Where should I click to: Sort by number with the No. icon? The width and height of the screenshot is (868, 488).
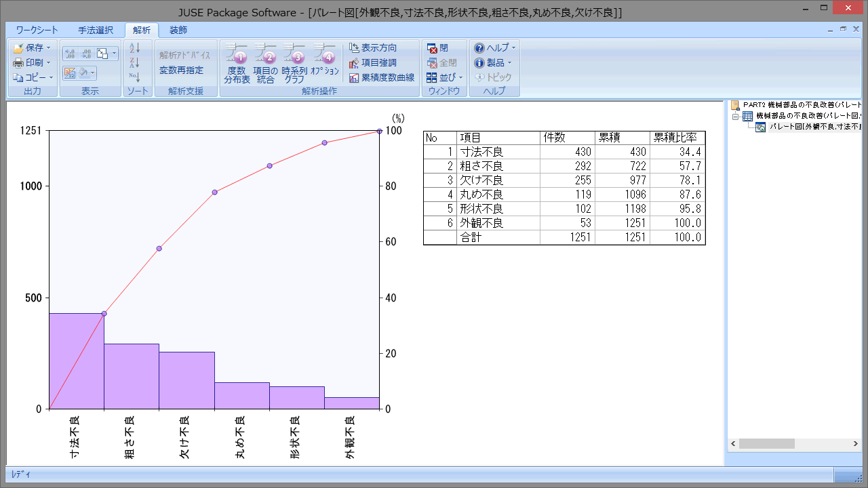tap(134, 77)
